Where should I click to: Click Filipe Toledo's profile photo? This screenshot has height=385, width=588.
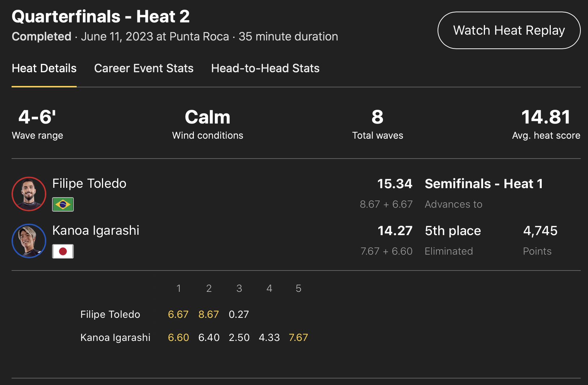[29, 194]
